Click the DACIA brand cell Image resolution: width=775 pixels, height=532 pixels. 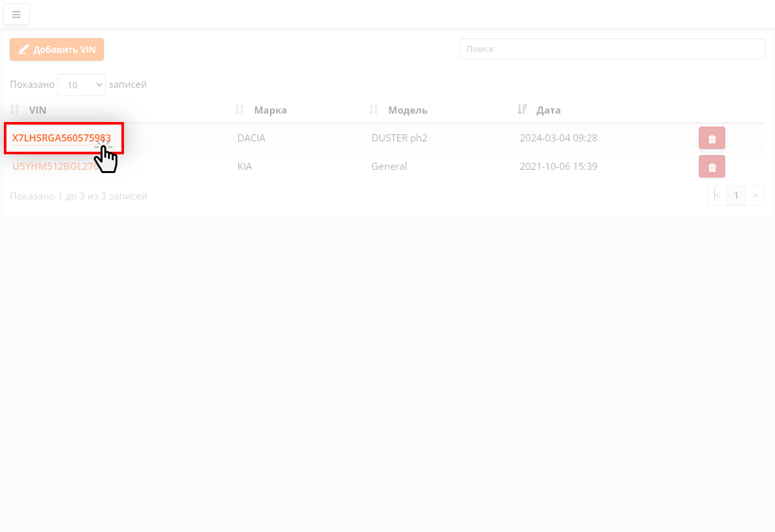(251, 138)
